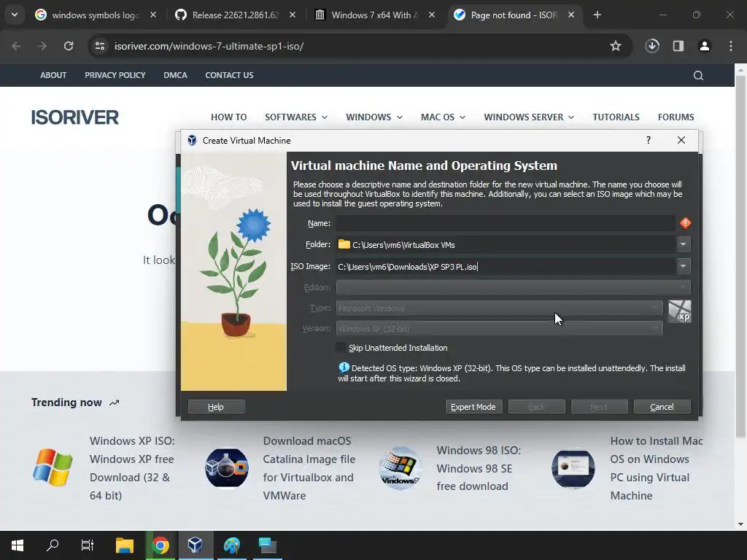This screenshot has width=747, height=560.
Task: Switch to the Release 22621.2861 GitHub tab
Action: 236,15
